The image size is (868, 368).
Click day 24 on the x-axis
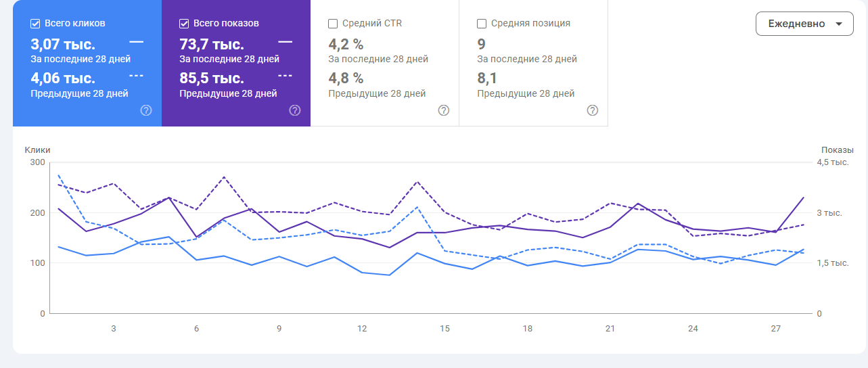(693, 329)
